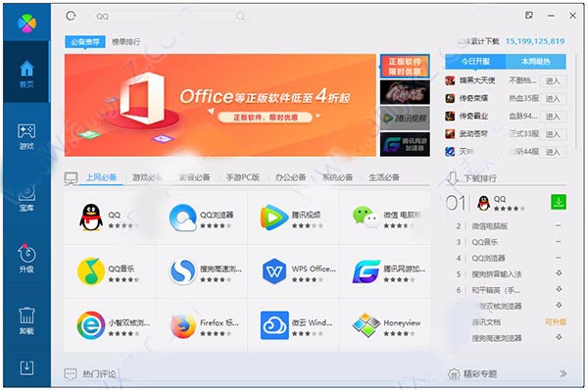Click the colorful app logo at top left
The image size is (588, 390).
pos(26,24)
